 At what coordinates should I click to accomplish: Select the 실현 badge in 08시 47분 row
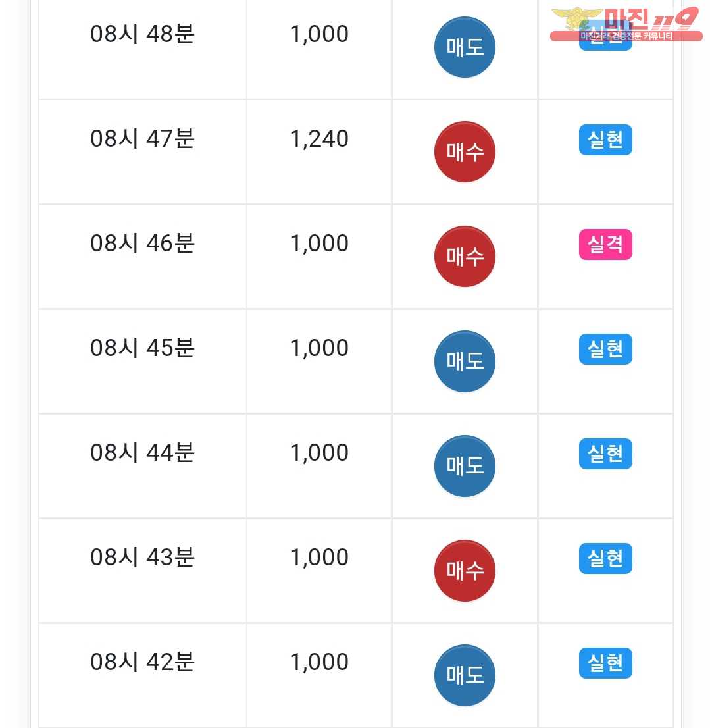pyautogui.click(x=605, y=140)
